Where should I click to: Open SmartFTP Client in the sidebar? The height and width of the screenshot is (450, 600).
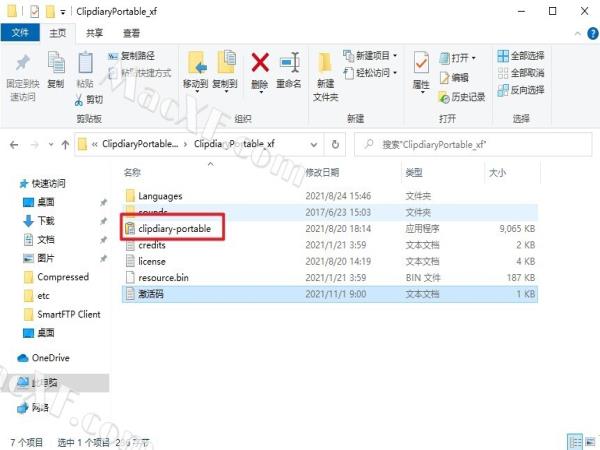(x=62, y=315)
